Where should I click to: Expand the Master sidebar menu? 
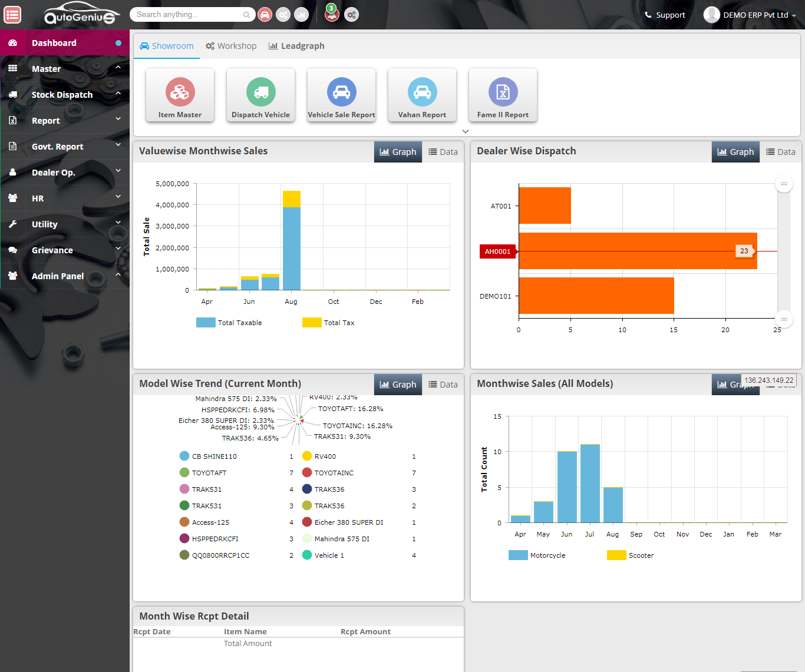tap(46, 68)
